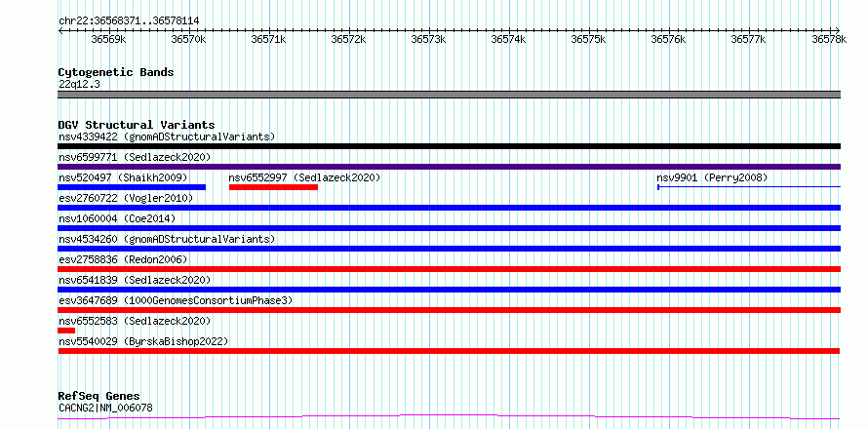
Task: Open the DGV Structural Variants track heading
Action: 137,125
